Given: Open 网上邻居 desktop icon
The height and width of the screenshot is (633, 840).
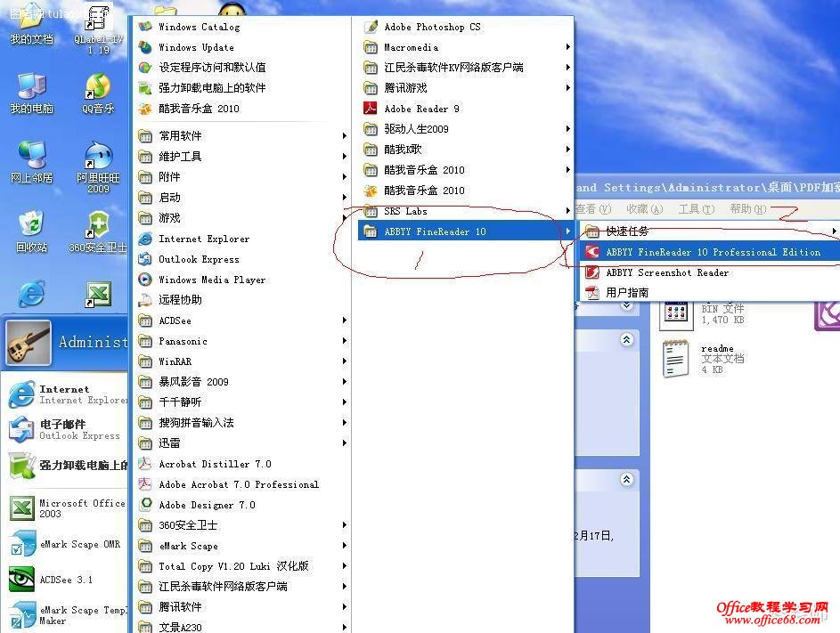Looking at the screenshot, I should click(x=31, y=162).
